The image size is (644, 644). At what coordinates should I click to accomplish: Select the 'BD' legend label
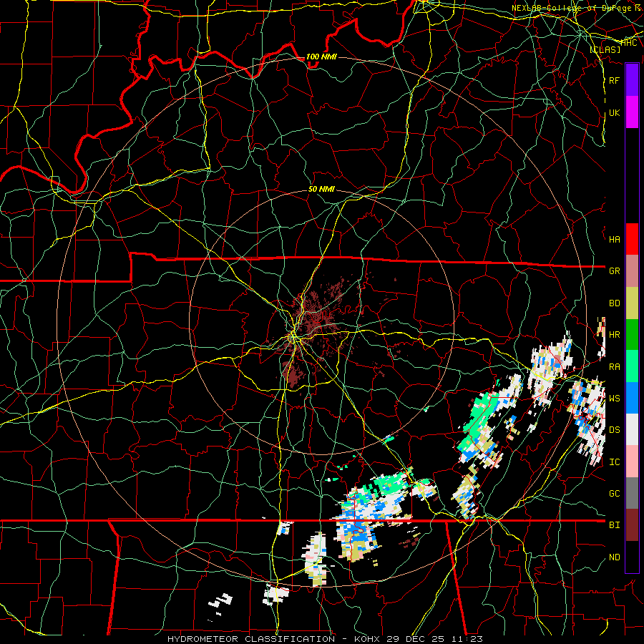(614, 303)
